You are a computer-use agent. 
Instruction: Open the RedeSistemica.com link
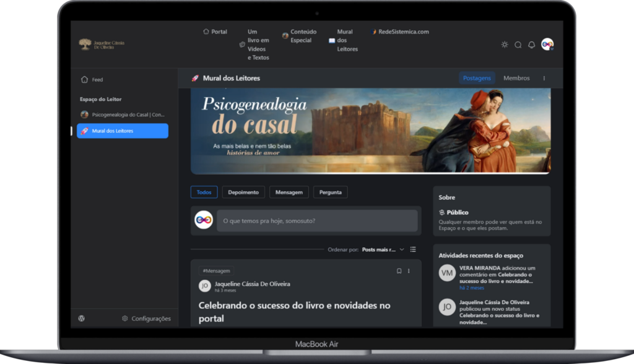(400, 32)
